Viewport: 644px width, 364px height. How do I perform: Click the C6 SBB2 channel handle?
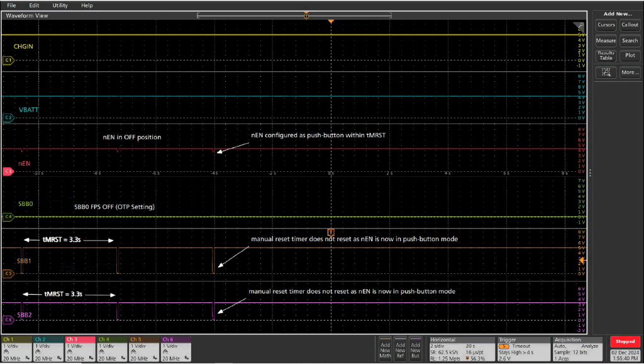pos(8,320)
